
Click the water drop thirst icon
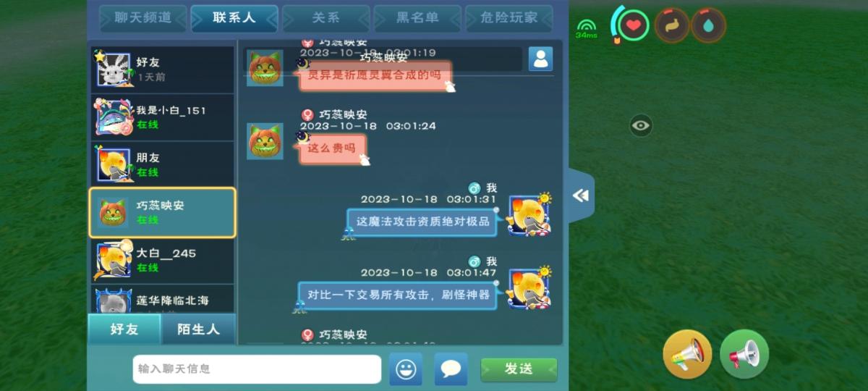708,26
